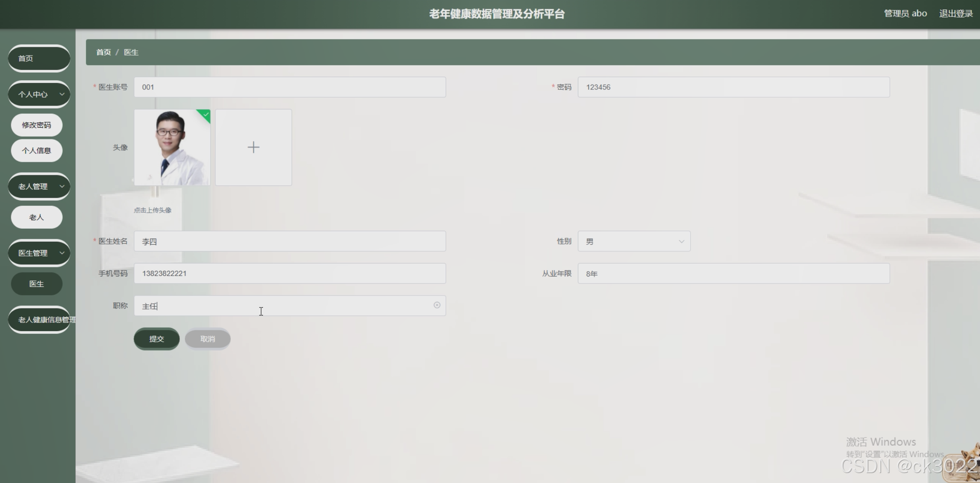
Task: Open 修改密码 in the sidebar
Action: (x=36, y=125)
